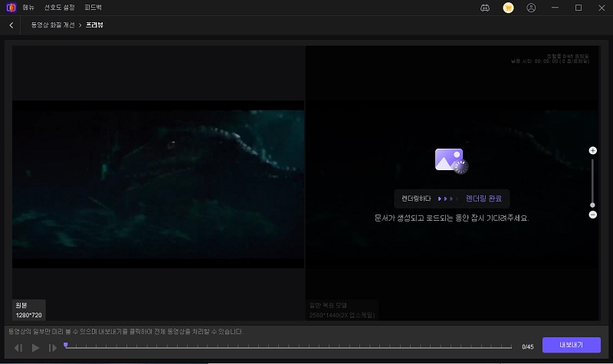Click the app logo icon
The width and height of the screenshot is (613, 364).
coord(11,8)
